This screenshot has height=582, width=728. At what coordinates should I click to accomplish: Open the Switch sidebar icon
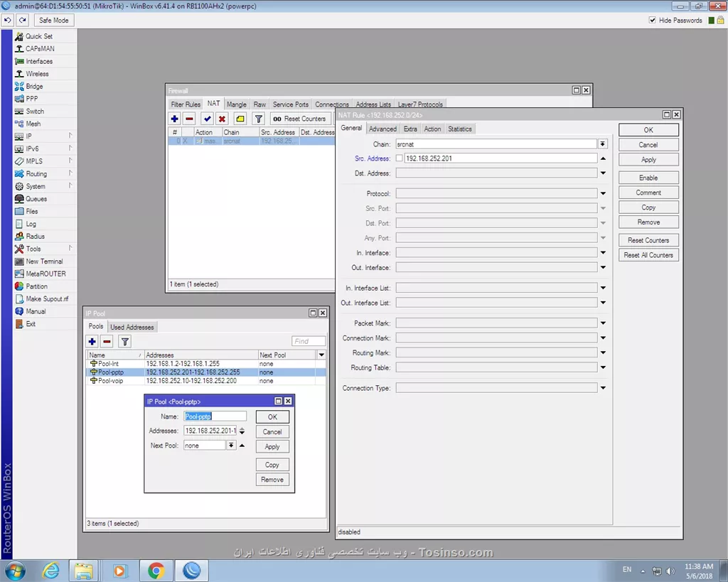[19, 112]
